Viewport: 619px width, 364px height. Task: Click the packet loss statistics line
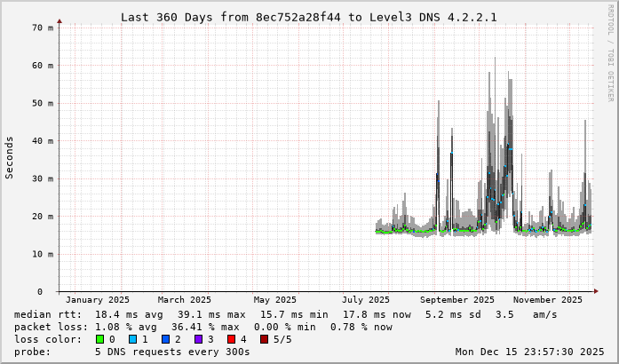(204, 327)
